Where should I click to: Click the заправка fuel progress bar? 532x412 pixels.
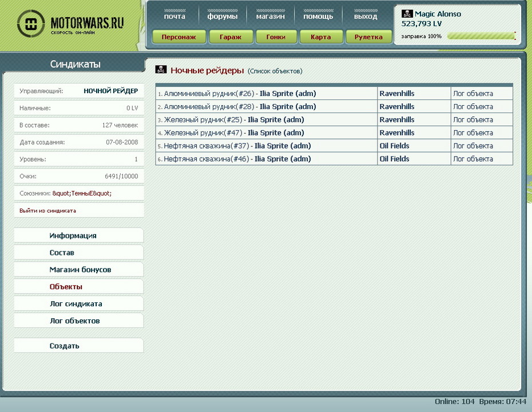[x=481, y=36]
